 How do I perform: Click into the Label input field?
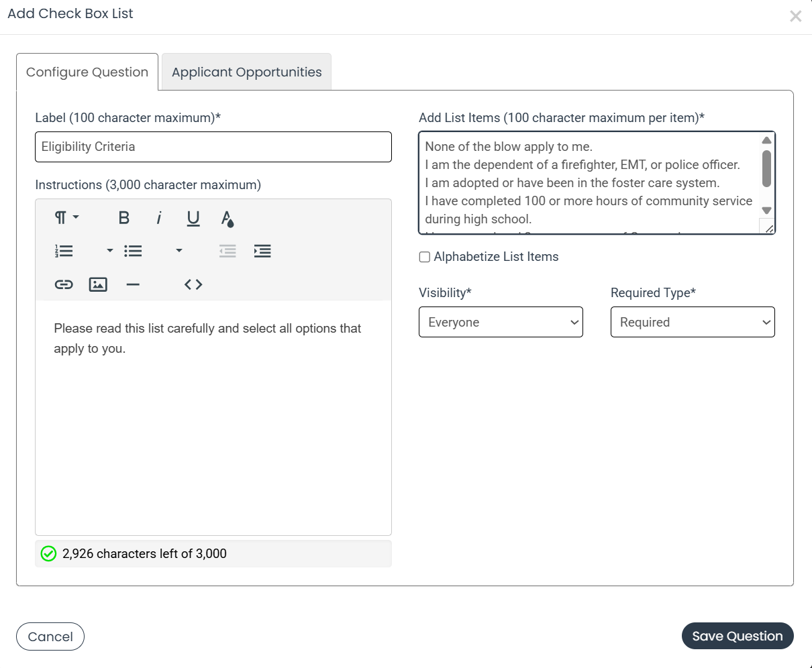pyautogui.click(x=213, y=147)
